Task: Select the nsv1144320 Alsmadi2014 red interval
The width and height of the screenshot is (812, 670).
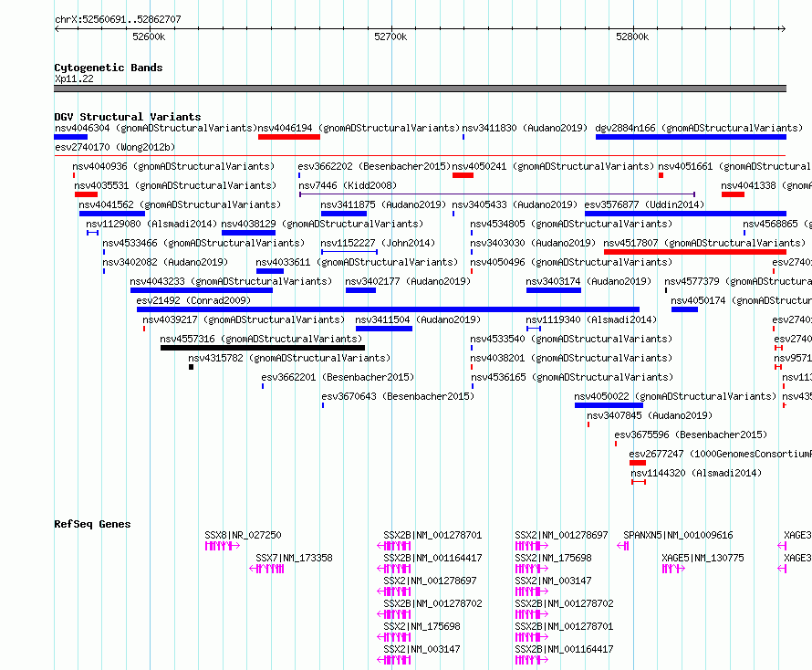Action: point(639,482)
